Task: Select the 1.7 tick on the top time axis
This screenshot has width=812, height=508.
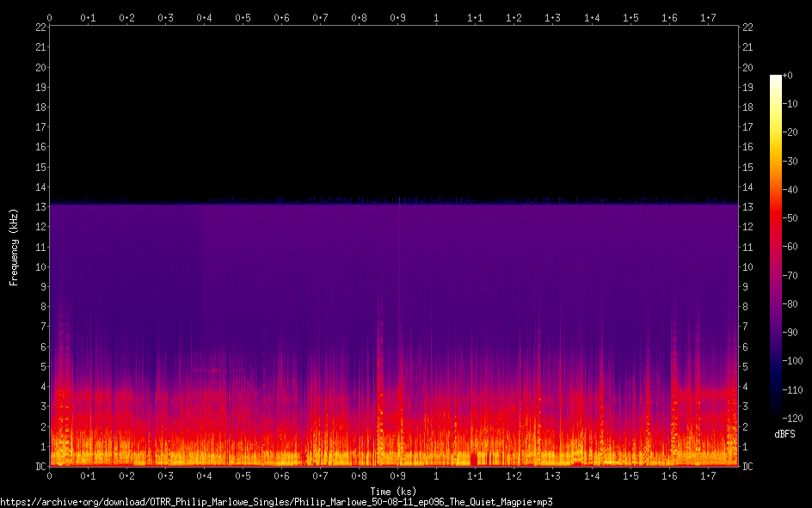Action: pyautogui.click(x=708, y=17)
